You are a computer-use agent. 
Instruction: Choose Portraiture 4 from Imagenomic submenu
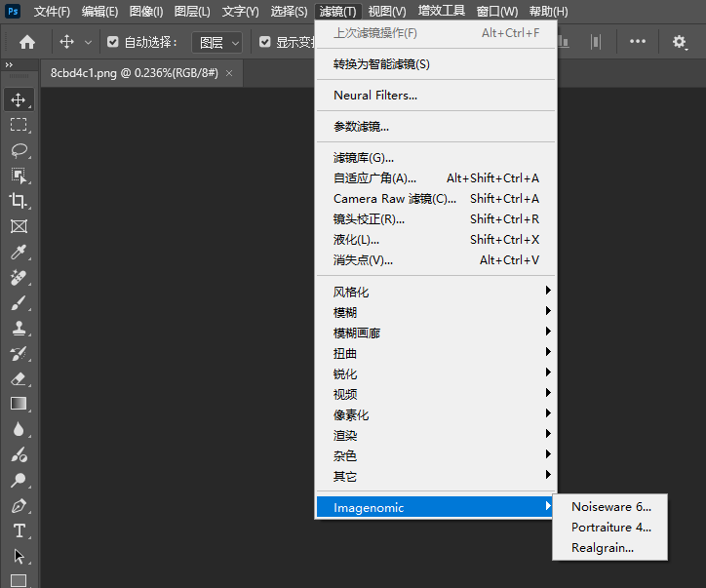click(610, 528)
